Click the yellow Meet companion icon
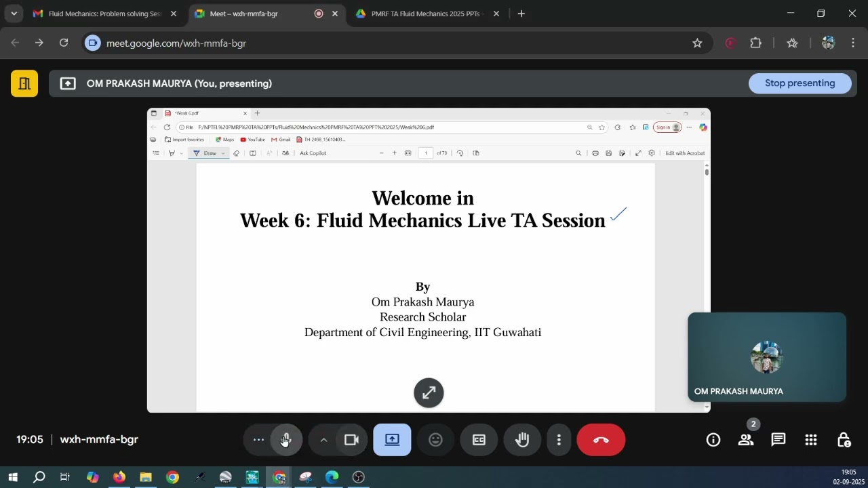868x488 pixels. coord(24,83)
